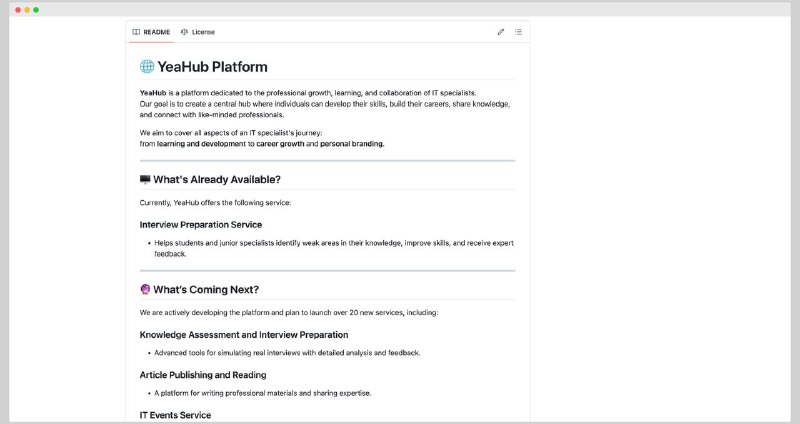Click the line 'We are actively developing the platform'
The image size is (800, 424).
pos(289,312)
